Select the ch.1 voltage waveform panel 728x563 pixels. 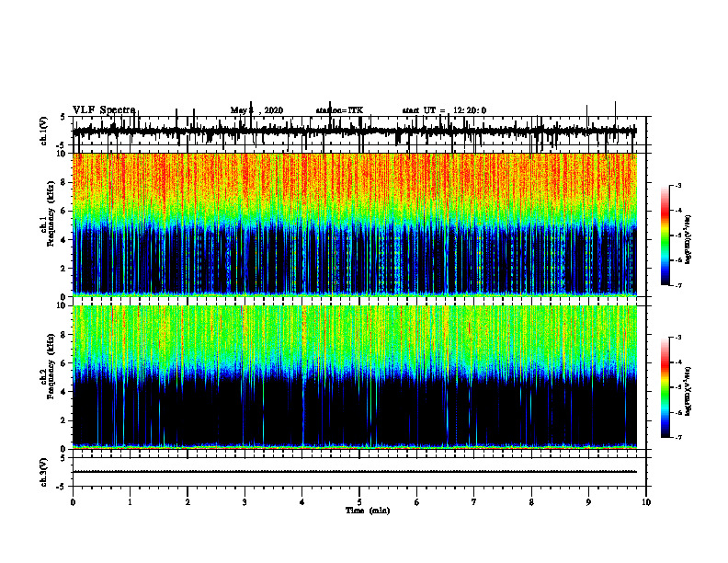pos(358,131)
